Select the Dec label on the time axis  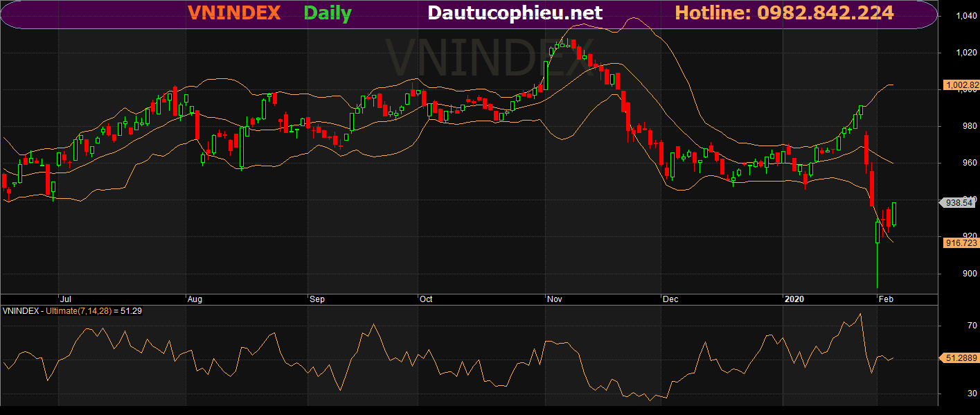(670, 299)
